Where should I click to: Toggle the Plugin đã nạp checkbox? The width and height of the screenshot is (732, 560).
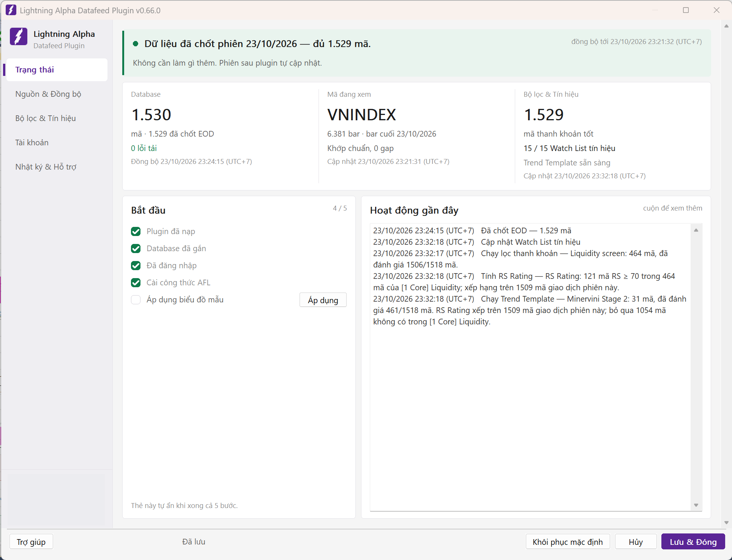coord(136,231)
